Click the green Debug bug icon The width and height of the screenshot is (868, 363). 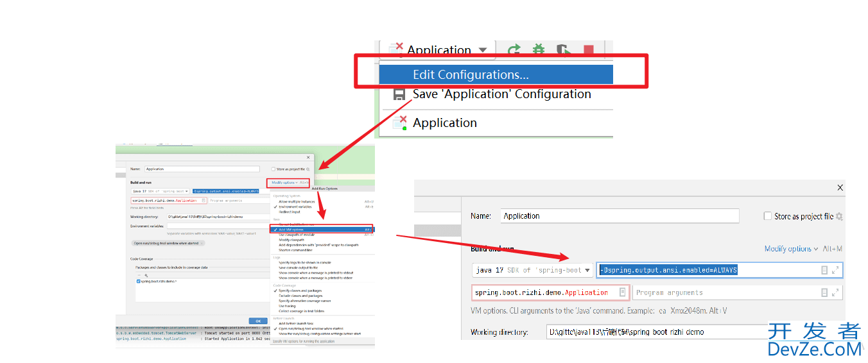click(x=539, y=49)
